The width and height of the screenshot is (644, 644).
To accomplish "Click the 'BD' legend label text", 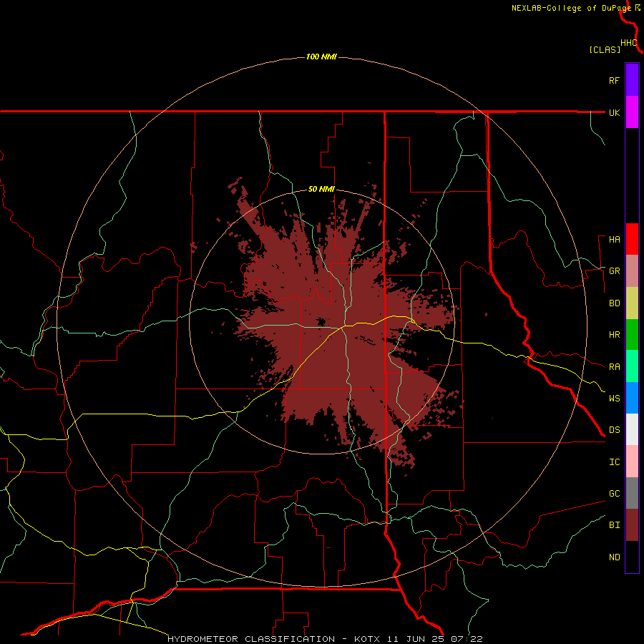I will tap(614, 303).
